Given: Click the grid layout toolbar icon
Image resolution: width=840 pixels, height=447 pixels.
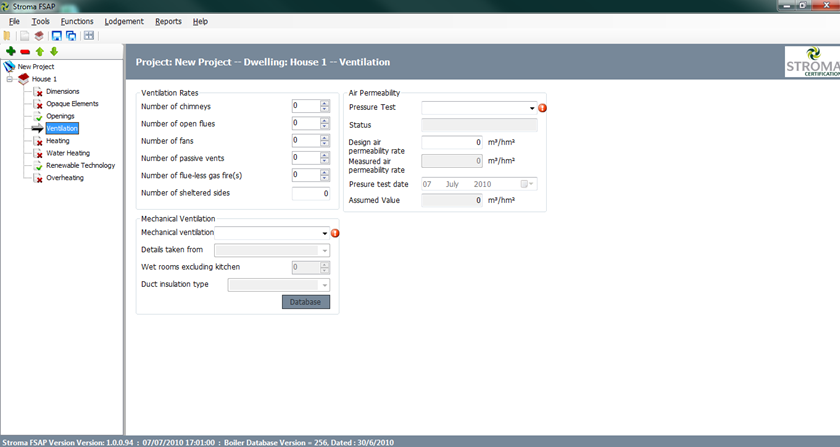Looking at the screenshot, I should pyautogui.click(x=89, y=36).
